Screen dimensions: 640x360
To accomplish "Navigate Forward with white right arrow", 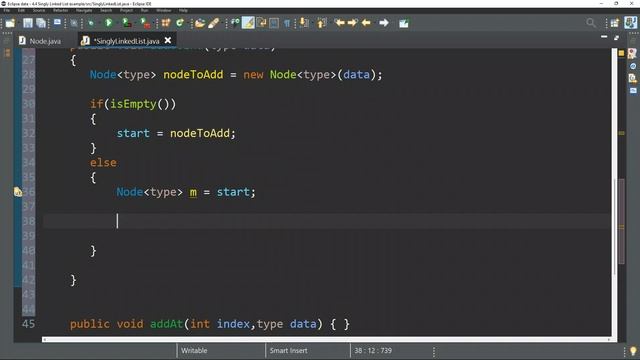I will coord(383,23).
